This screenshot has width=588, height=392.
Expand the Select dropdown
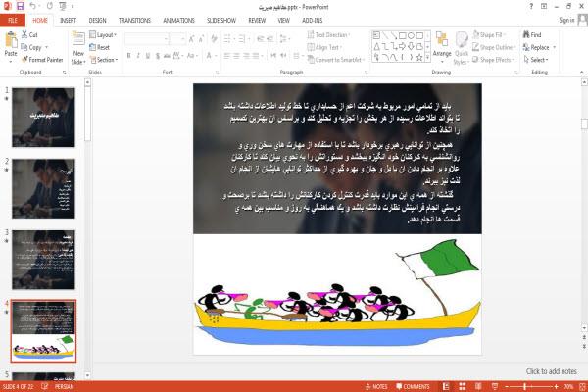[x=536, y=59]
